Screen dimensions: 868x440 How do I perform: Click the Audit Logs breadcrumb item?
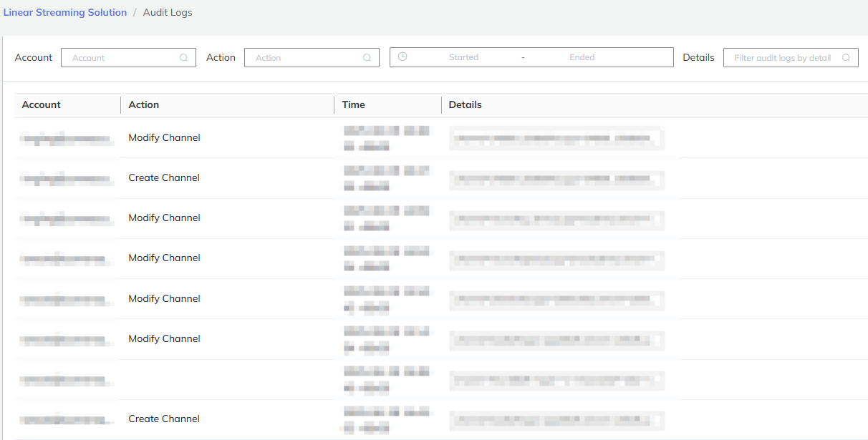[168, 12]
